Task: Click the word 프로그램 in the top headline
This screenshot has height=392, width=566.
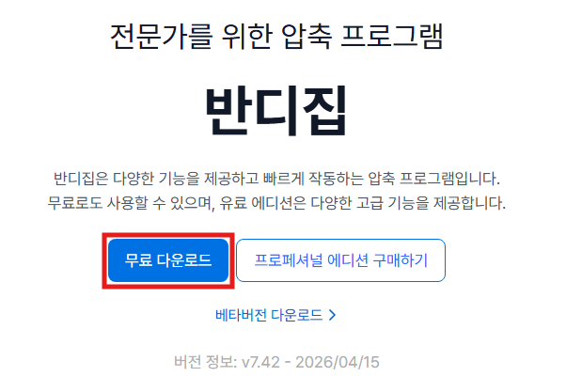Action: [392, 36]
